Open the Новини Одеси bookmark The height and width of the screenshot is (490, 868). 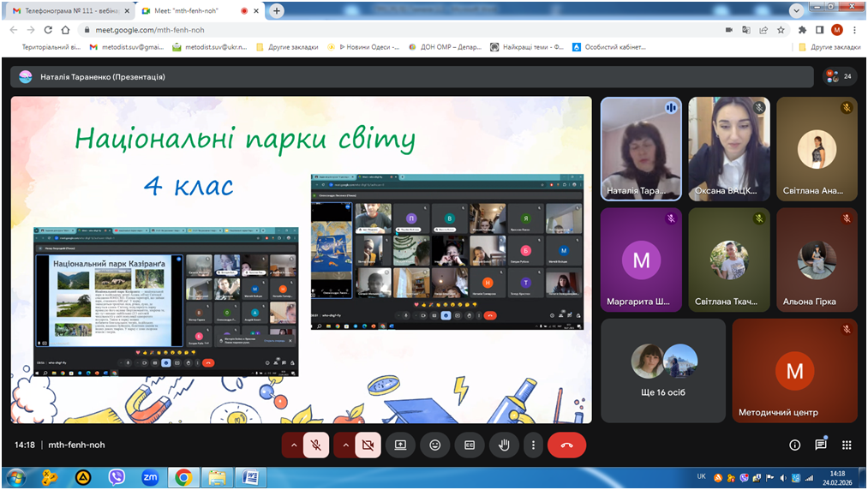point(368,47)
